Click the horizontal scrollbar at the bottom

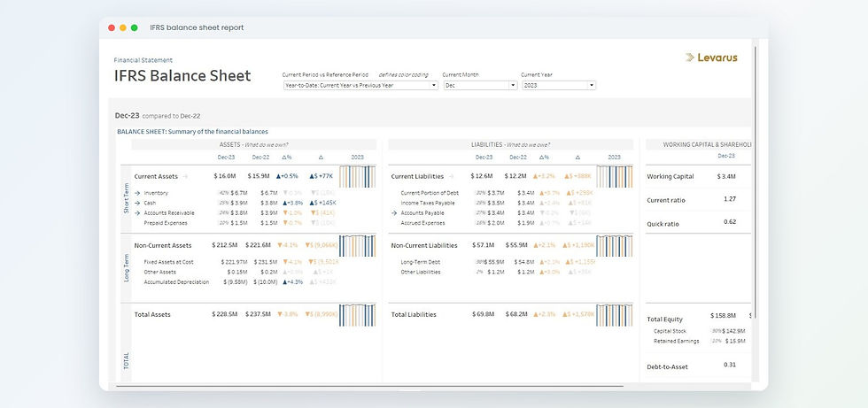[x=370, y=386]
